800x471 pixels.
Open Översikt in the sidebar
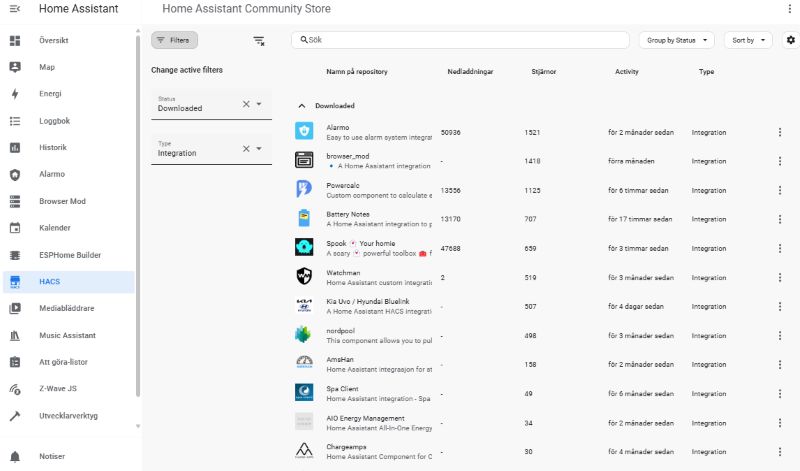point(68,40)
